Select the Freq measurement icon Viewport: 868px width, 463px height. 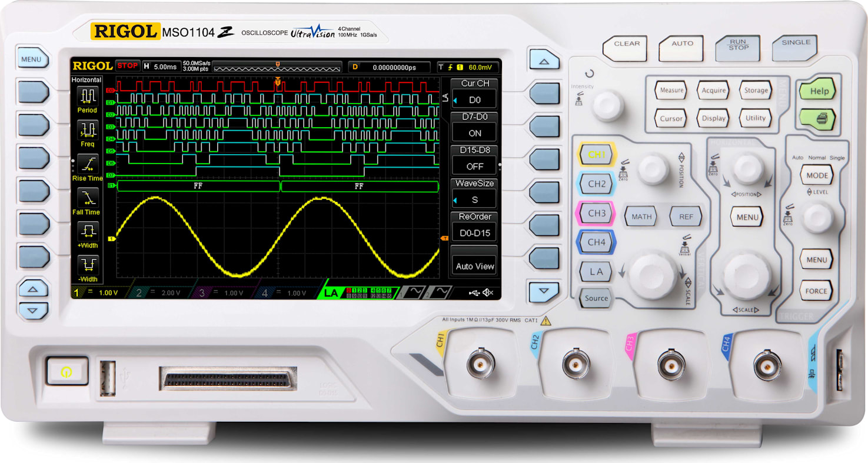tap(87, 131)
